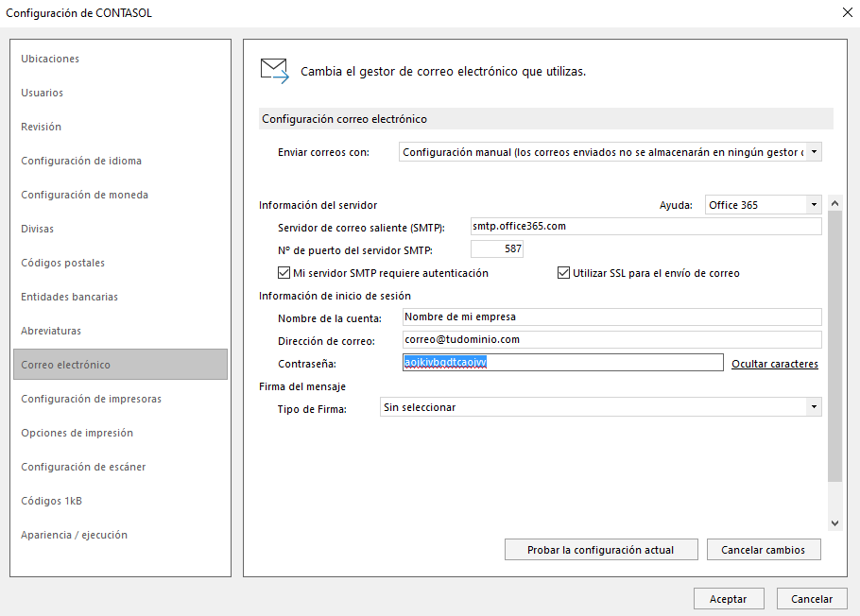Screen dimensions: 860x616
Task: Click the Nombre de la cuenta field
Action: pos(612,317)
